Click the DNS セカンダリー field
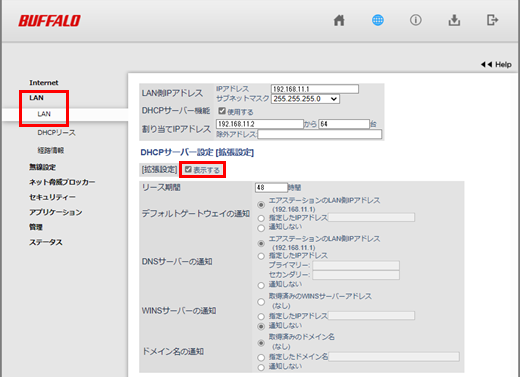 coord(356,275)
